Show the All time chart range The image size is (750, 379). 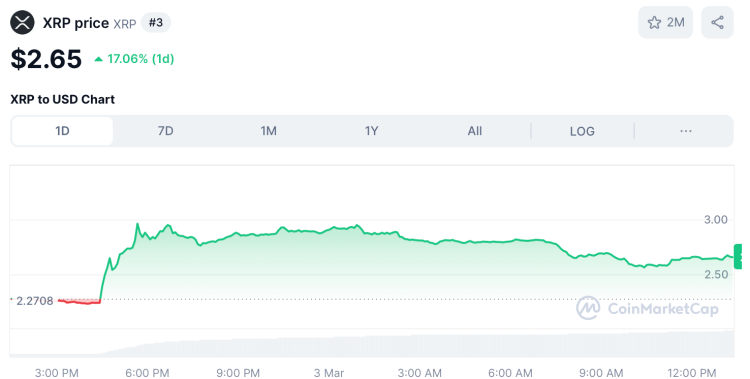474,131
